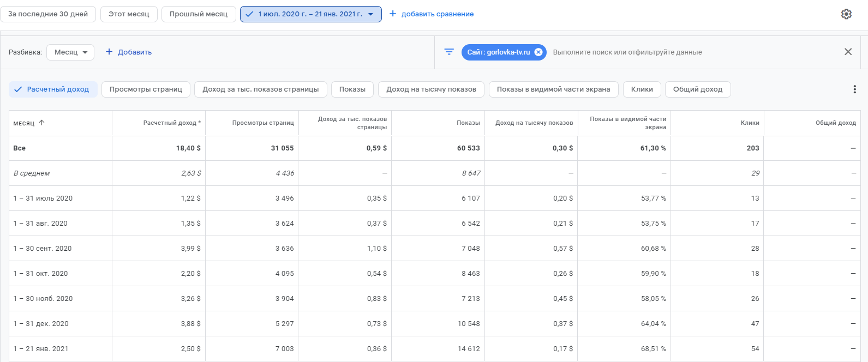868x362 pixels.
Task: Toggle the Показы в видимой части экрана chip
Action: coord(553,89)
